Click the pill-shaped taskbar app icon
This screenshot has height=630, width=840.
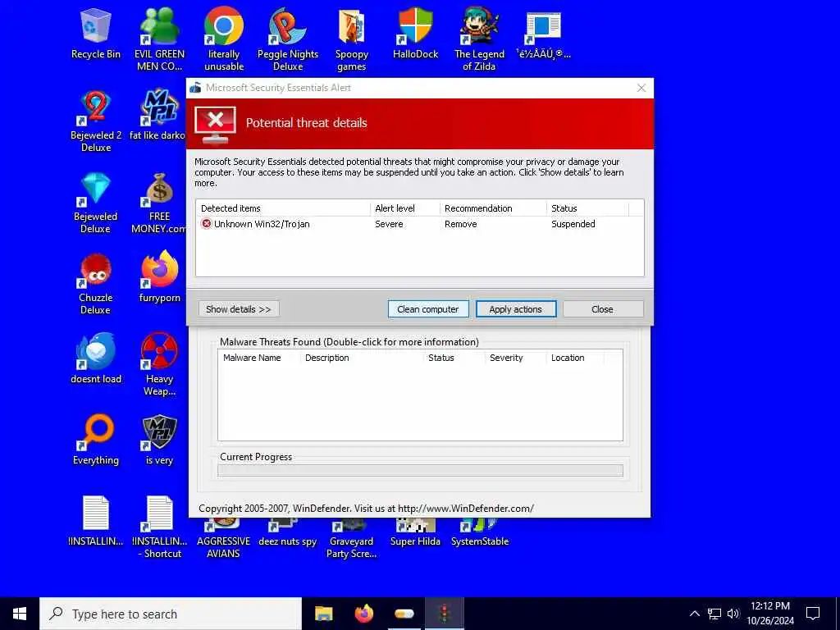click(404, 614)
